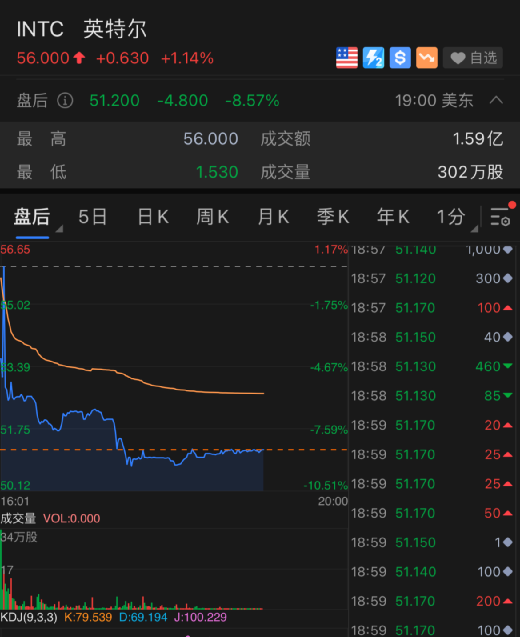520x637 pixels.
Task: Select the 18:57 51.120 trade row
Action: pyautogui.click(x=432, y=279)
